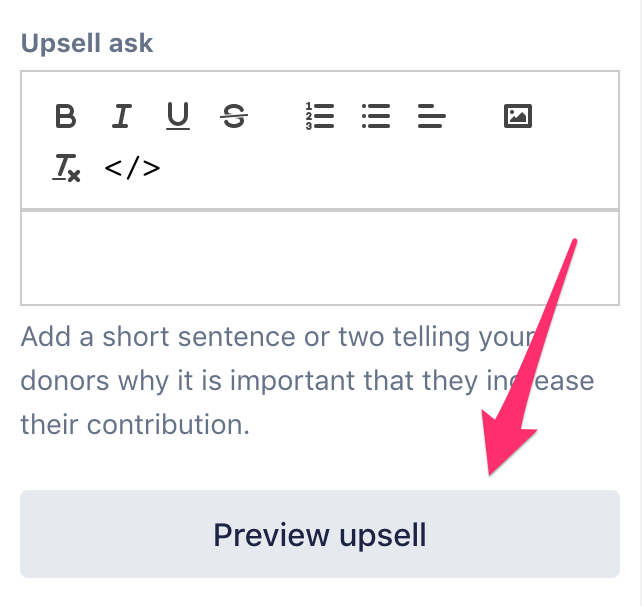Image resolution: width=642 pixels, height=606 pixels.
Task: Toggle strikethrough text style
Action: tap(234, 117)
